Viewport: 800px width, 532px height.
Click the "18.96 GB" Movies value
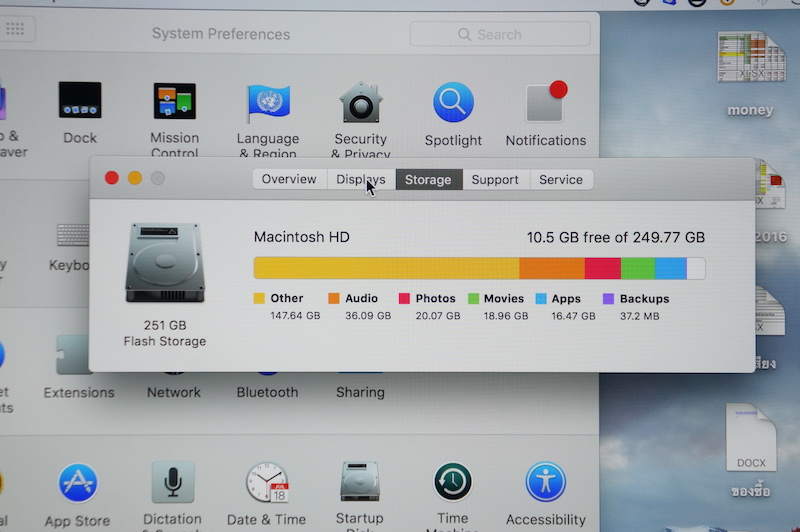[506, 316]
